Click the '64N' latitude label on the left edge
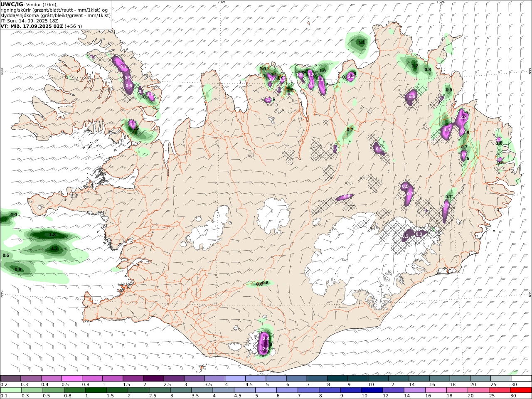This screenshot has height=399, width=532. [2, 293]
